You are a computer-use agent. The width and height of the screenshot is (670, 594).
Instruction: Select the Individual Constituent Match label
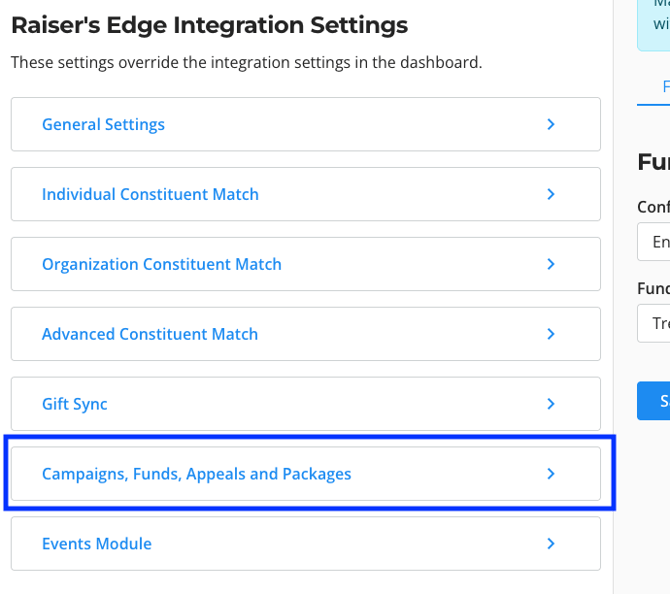point(150,194)
